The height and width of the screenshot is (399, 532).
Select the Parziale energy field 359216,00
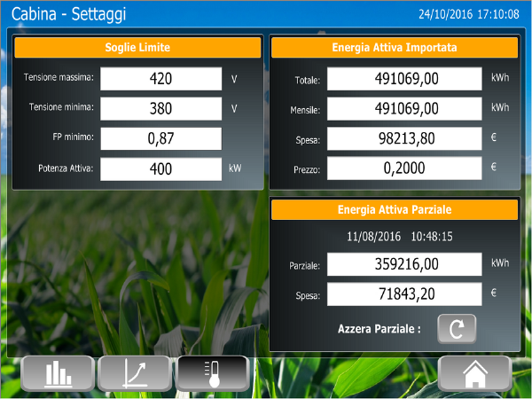(x=404, y=264)
